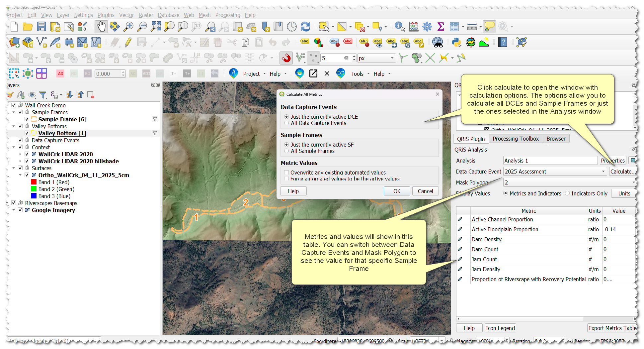Select All Data Capture Events option
Screen dimensions: 644x349
(287, 123)
